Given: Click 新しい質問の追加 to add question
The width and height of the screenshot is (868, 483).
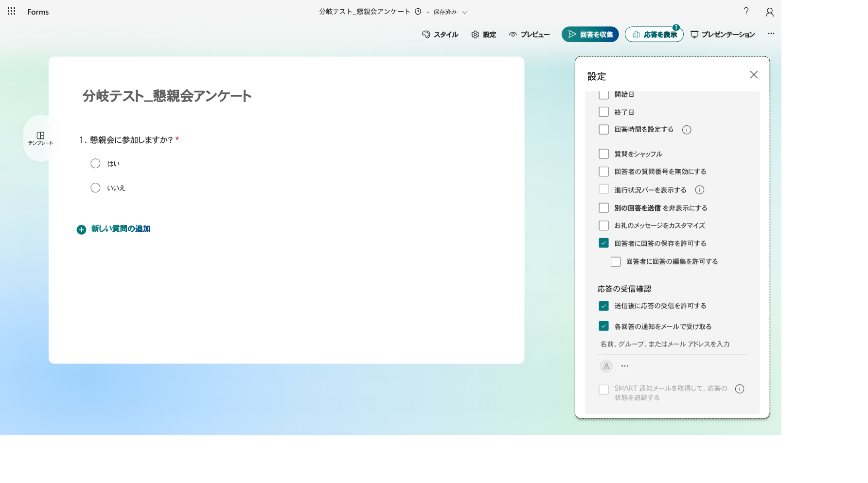Looking at the screenshot, I should (114, 229).
